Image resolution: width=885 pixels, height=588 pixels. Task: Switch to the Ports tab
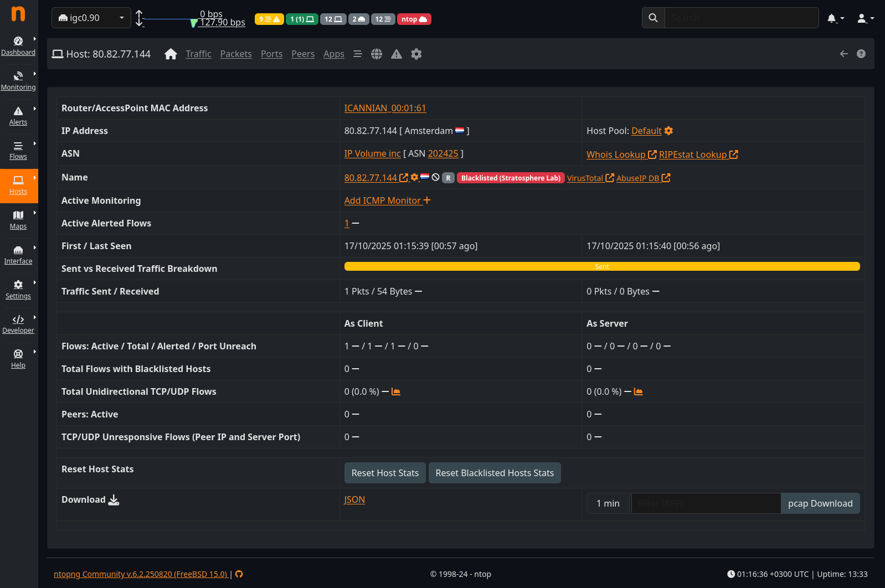click(271, 54)
